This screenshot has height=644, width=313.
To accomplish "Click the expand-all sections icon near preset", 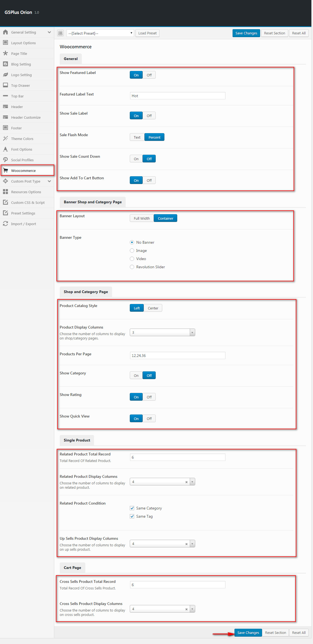I will tap(61, 33).
